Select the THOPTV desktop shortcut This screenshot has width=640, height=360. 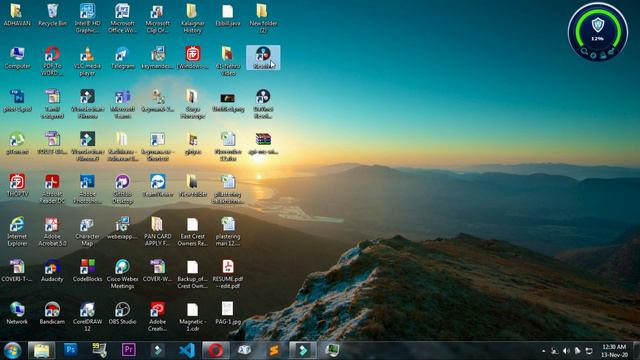pos(17,185)
